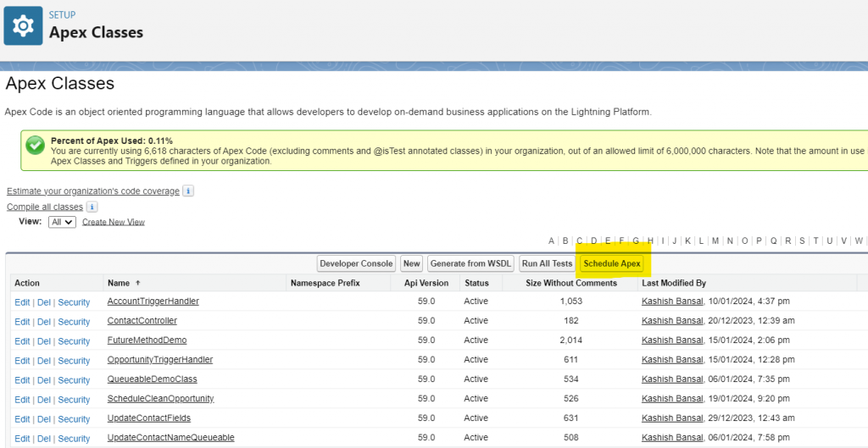Sort by Namespace Prefix column header

(x=325, y=283)
